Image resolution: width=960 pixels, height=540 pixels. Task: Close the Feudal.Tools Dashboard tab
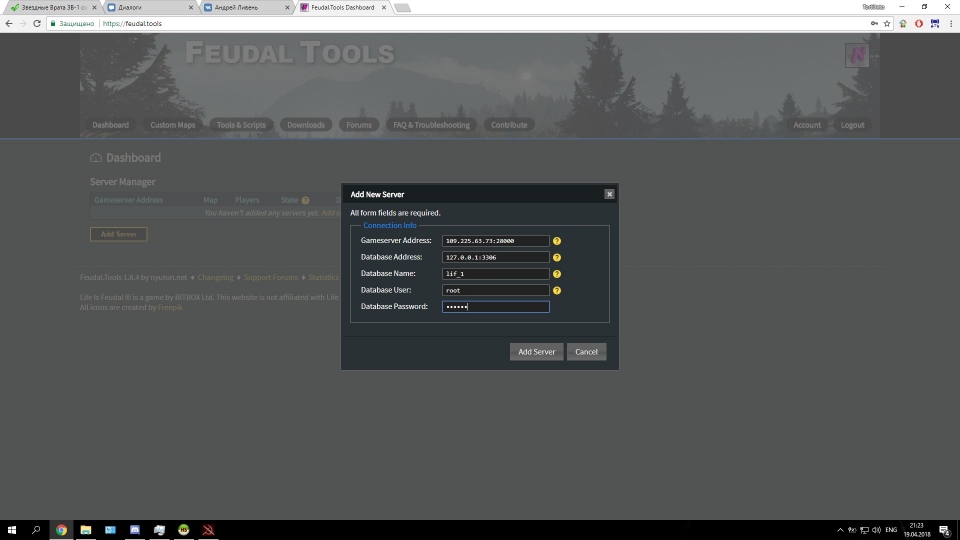pos(384,7)
